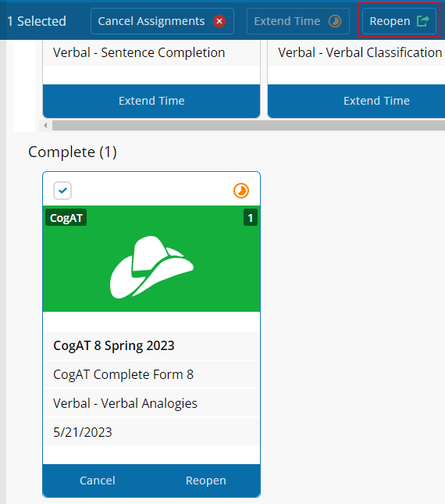This screenshot has height=504, width=445.
Task: Click Cancel Assignments in top bar
Action: 162,21
